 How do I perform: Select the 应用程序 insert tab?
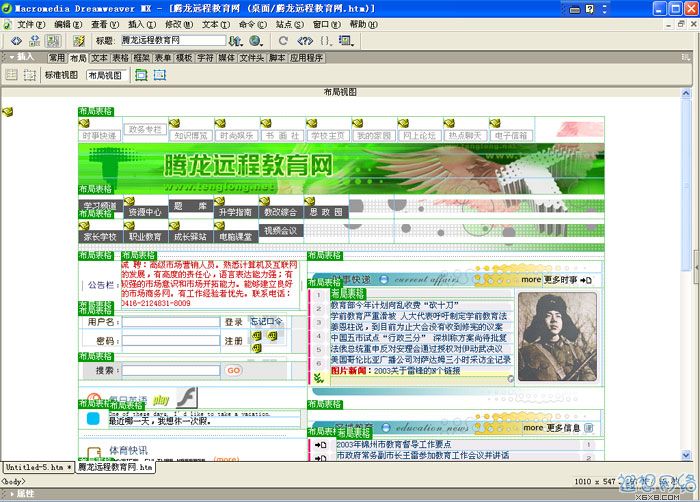tap(306, 58)
